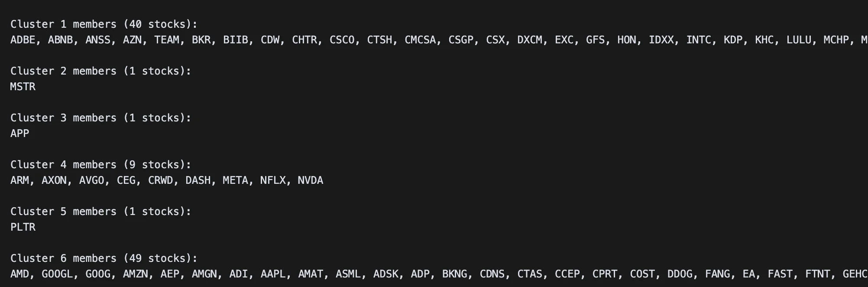
Task: Click the NVDA ticker in Cluster 4
Action: [x=310, y=180]
